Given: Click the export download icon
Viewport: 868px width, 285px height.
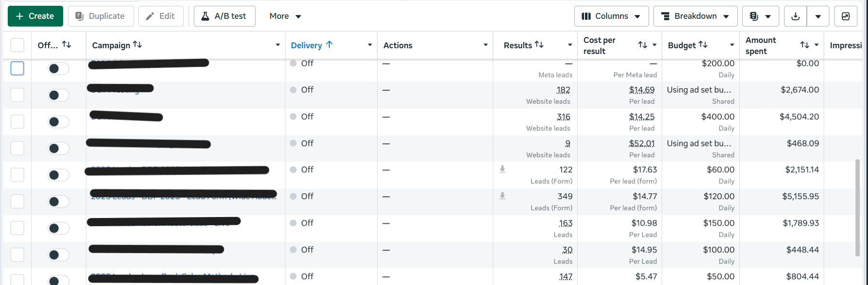Looking at the screenshot, I should coord(796,16).
